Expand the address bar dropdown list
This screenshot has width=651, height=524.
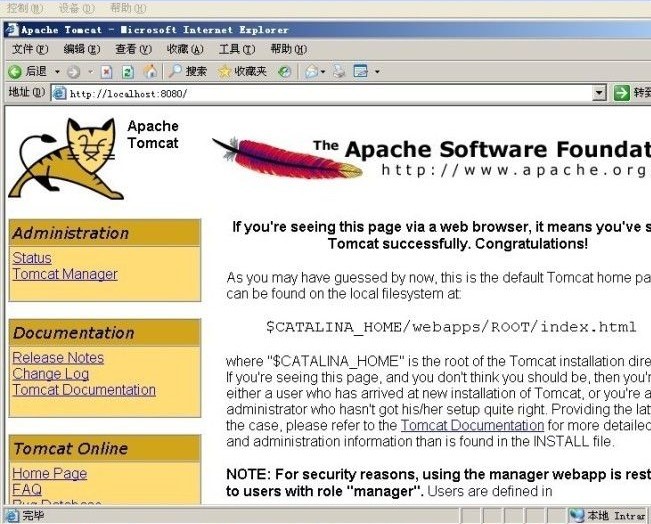coord(599,93)
